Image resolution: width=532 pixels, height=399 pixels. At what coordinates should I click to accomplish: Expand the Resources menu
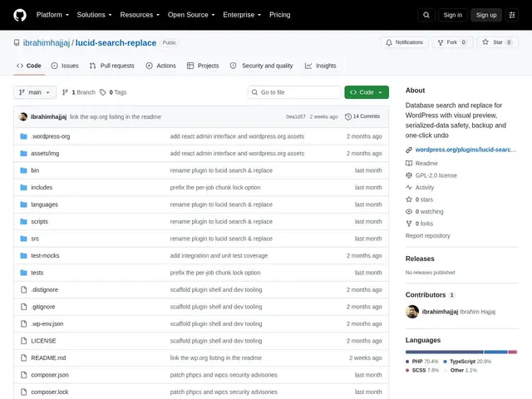140,15
